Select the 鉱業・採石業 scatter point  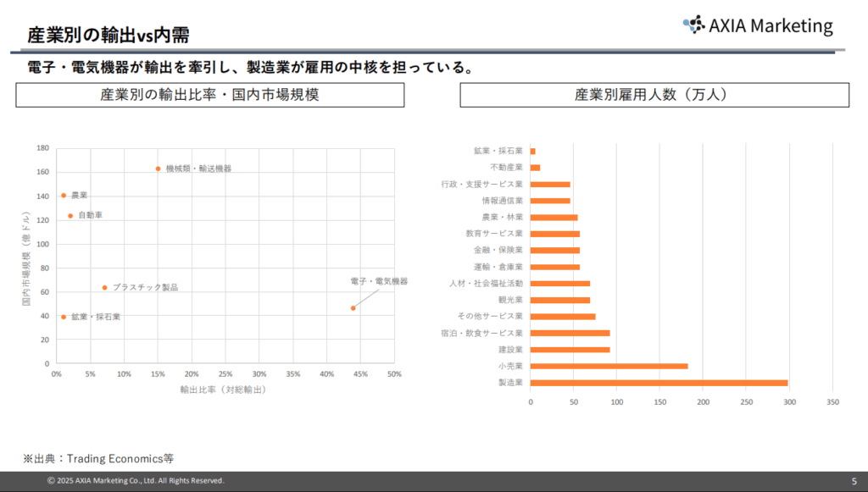64,317
